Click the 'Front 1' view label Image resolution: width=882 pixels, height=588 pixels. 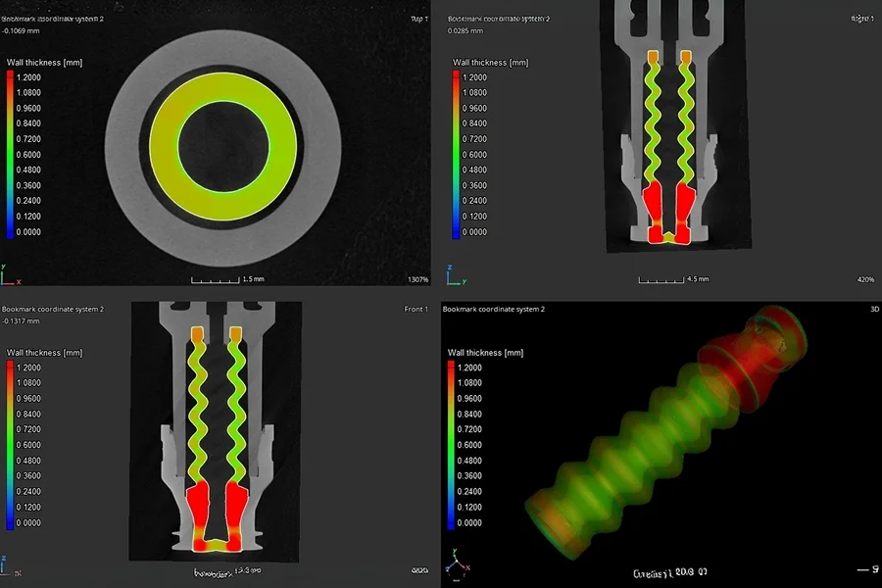click(x=416, y=309)
